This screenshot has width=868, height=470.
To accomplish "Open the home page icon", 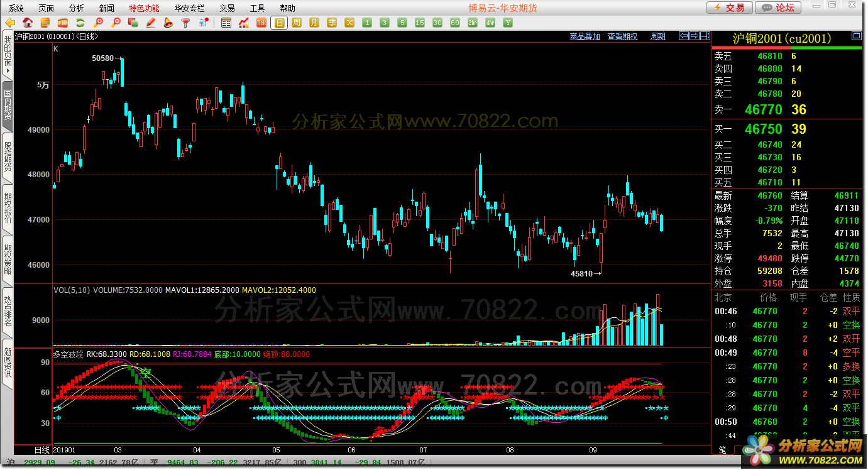I will [x=28, y=23].
